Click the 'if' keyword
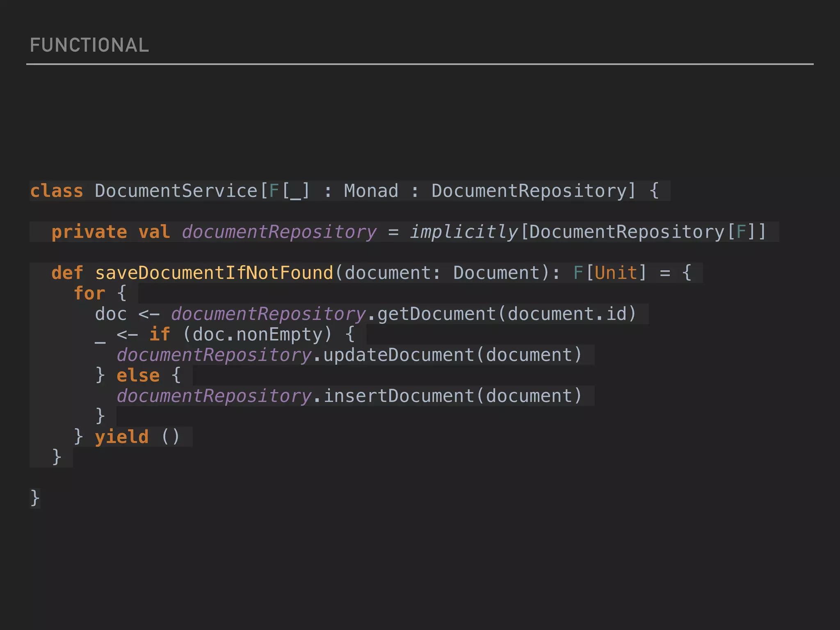The width and height of the screenshot is (840, 630). tap(160, 335)
